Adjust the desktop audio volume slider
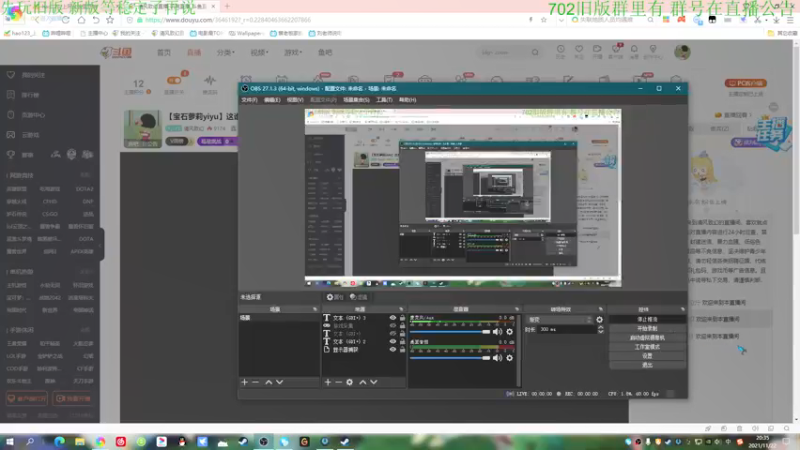 450,358
